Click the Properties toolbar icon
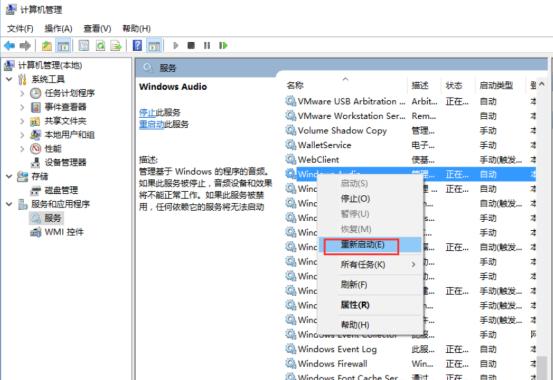This screenshot has width=553, height=380. pyautogui.click(x=84, y=46)
